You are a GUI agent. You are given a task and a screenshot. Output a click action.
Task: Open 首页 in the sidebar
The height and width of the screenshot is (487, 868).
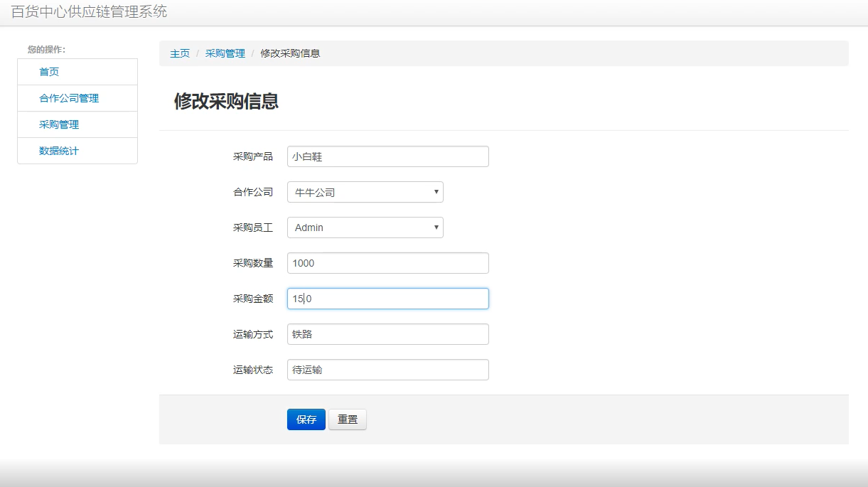[49, 72]
